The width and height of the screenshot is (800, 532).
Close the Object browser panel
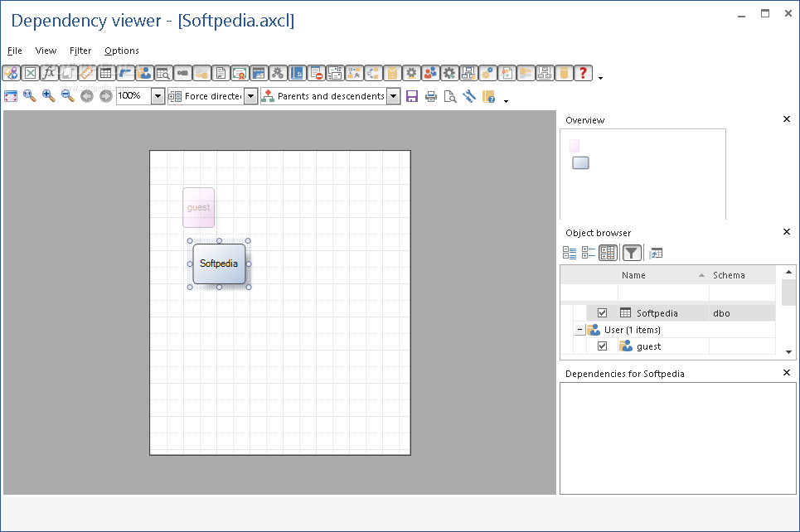(x=786, y=231)
